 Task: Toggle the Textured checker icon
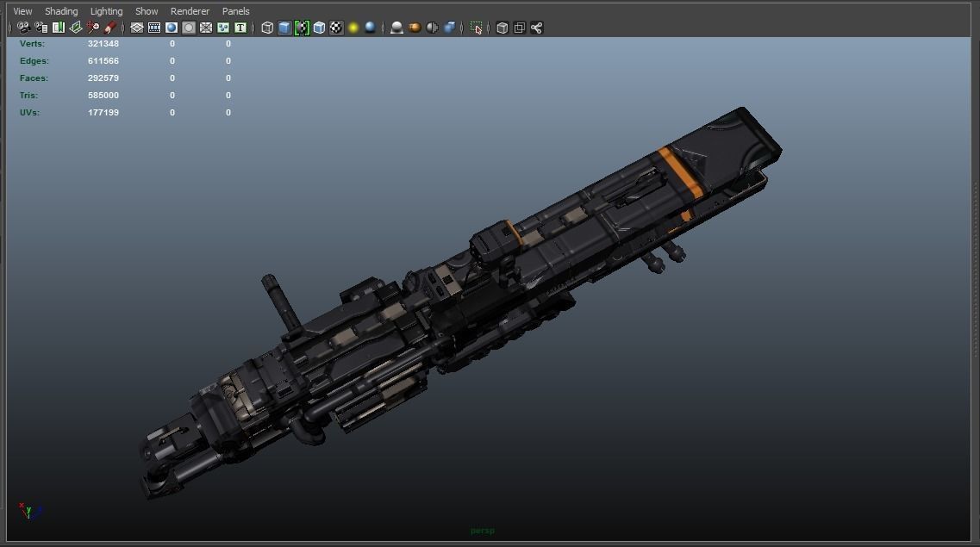[x=336, y=28]
